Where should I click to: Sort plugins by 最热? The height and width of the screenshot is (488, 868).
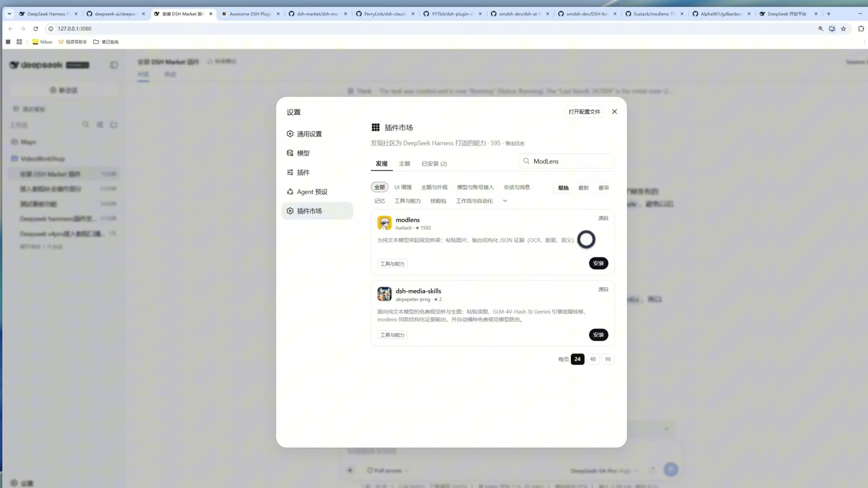563,188
